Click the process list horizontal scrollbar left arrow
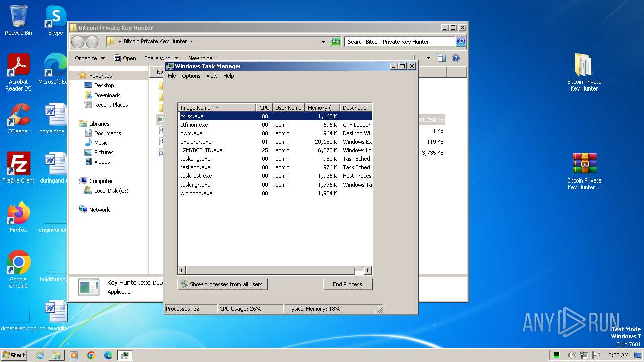Viewport: 644px width, 362px height. click(182, 270)
